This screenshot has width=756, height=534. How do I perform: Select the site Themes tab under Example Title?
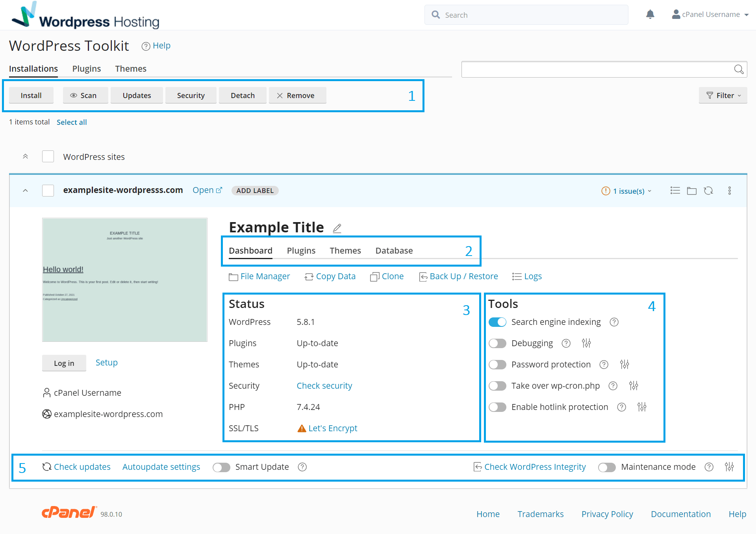[x=345, y=251]
